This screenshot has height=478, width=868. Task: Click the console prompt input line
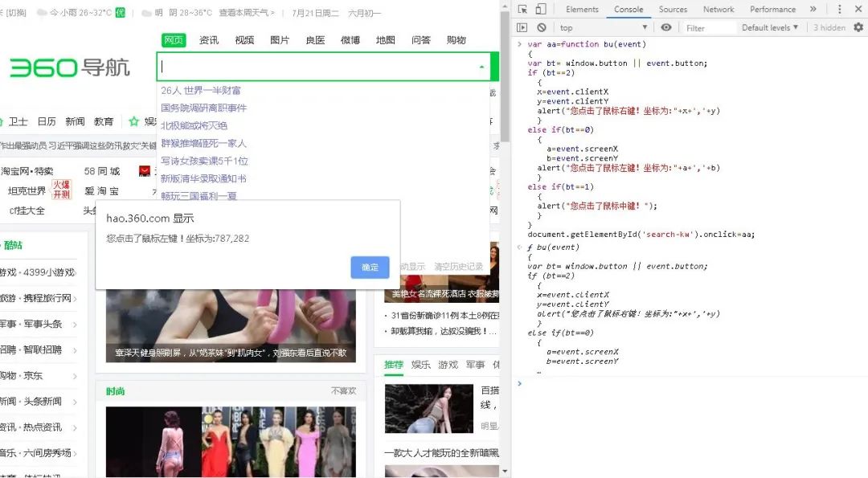692,383
